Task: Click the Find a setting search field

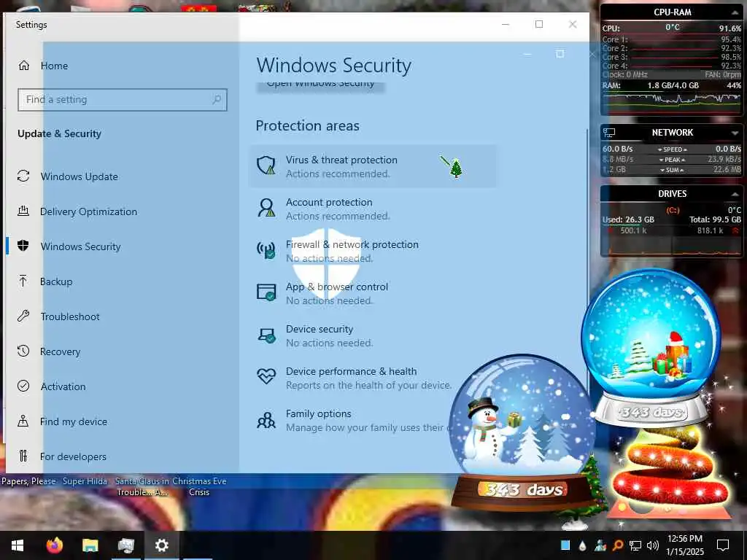Action: point(123,99)
